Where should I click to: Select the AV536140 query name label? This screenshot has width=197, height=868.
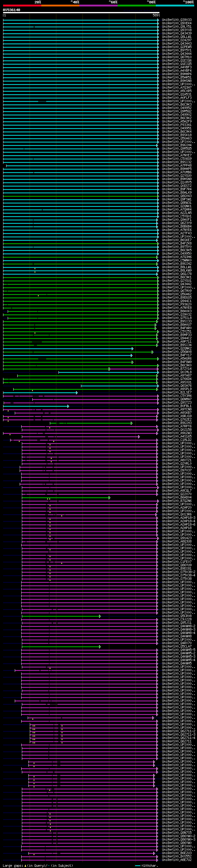coord(11,10)
